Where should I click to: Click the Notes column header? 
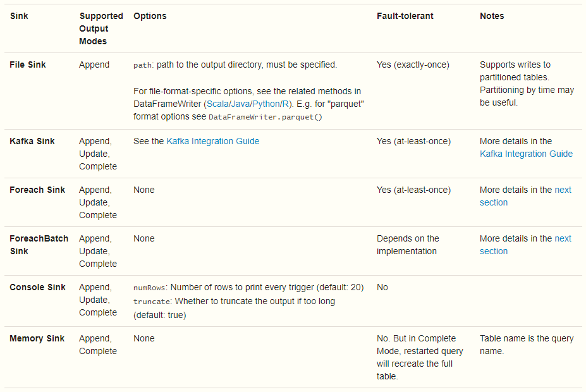click(x=492, y=16)
